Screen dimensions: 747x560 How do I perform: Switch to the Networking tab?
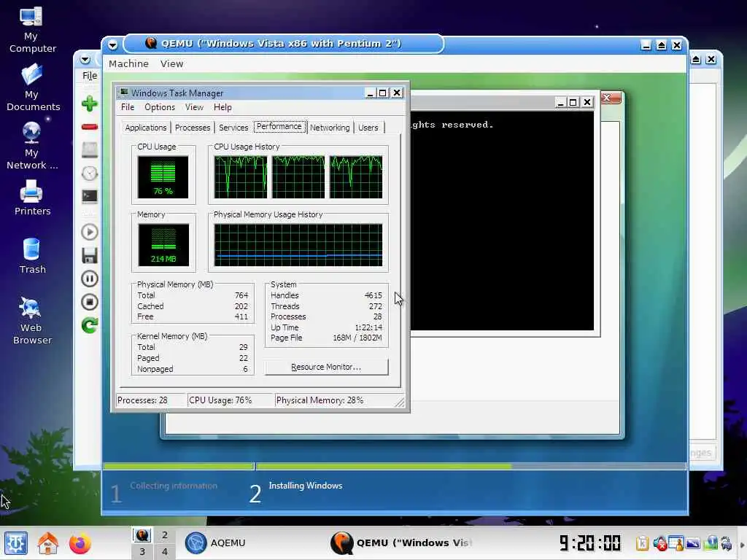330,128
